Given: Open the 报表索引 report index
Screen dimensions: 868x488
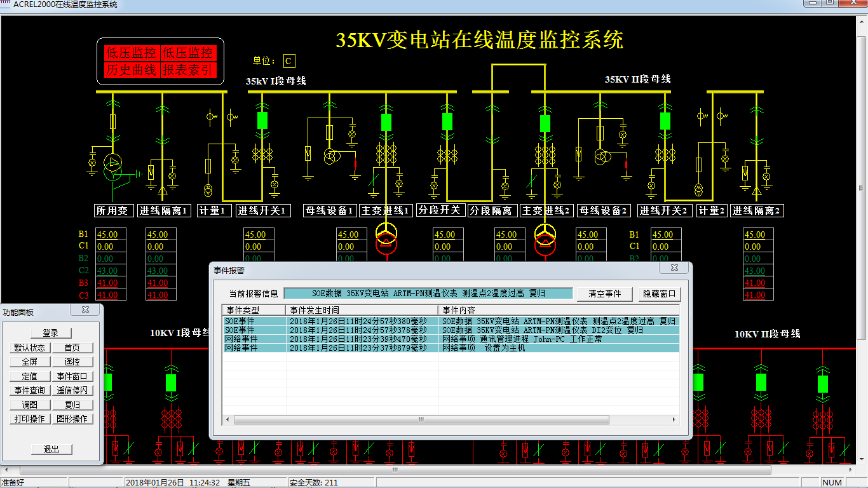Looking at the screenshot, I should point(187,70).
